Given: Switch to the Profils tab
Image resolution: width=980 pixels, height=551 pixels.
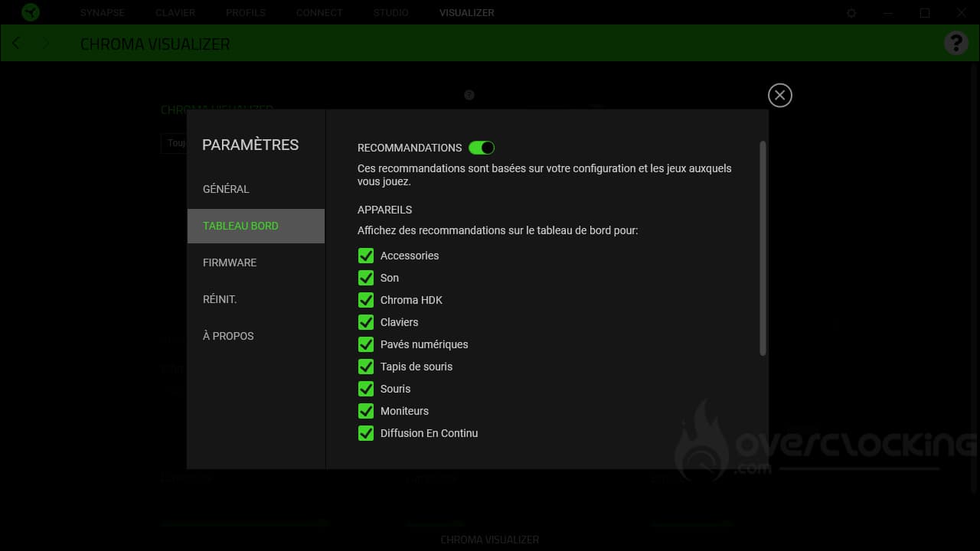Looking at the screenshot, I should (x=246, y=13).
